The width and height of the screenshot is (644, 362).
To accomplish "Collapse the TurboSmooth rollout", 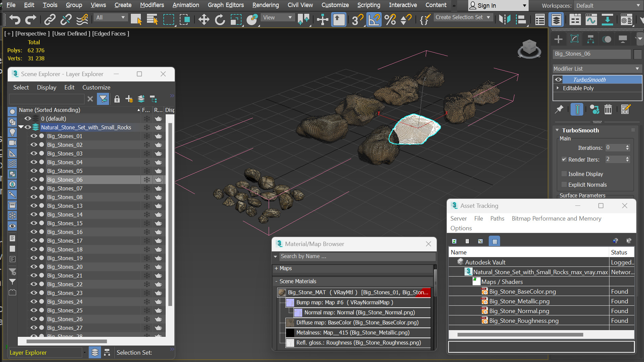I will (x=557, y=130).
